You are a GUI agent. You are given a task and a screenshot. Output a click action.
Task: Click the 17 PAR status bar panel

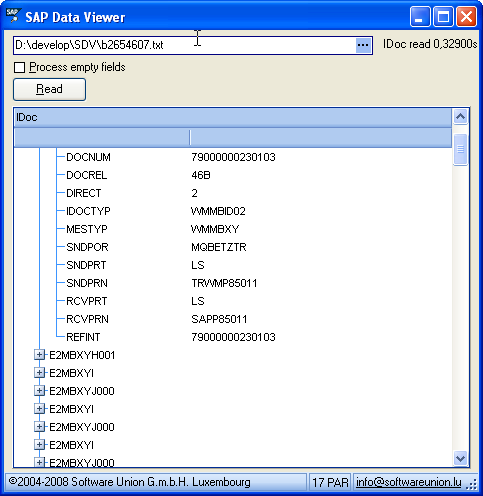point(330,482)
